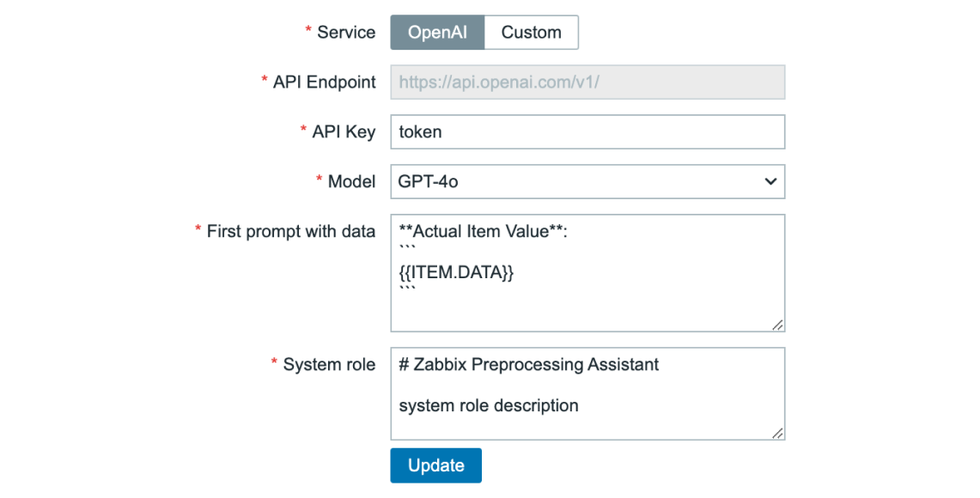Click the API Key field label
This screenshot has height=498, width=980.
pyautogui.click(x=344, y=132)
